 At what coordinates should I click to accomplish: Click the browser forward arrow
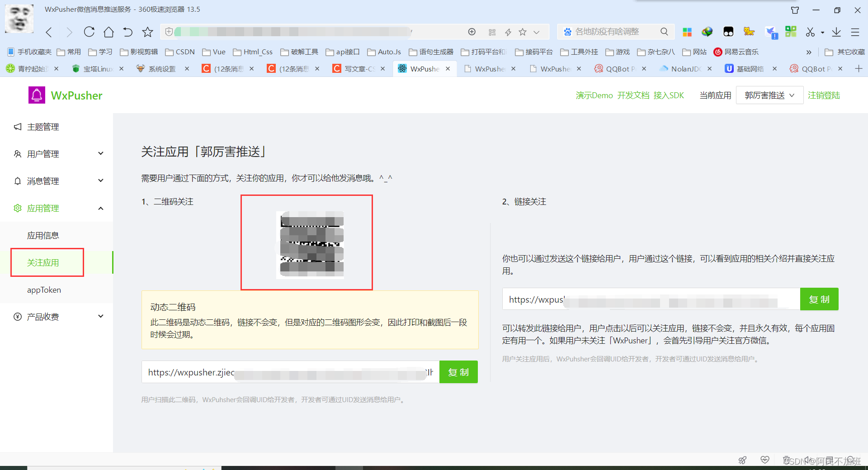[69, 32]
